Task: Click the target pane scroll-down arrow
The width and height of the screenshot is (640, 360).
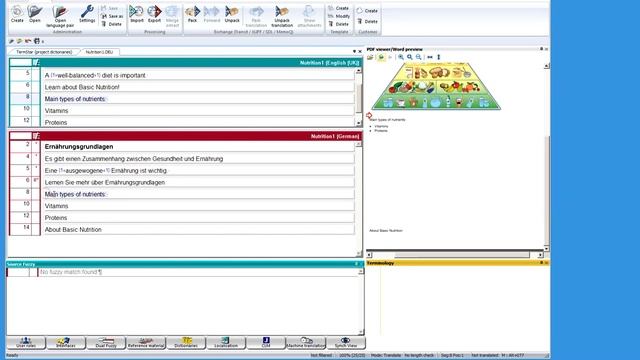Action: coord(359,253)
